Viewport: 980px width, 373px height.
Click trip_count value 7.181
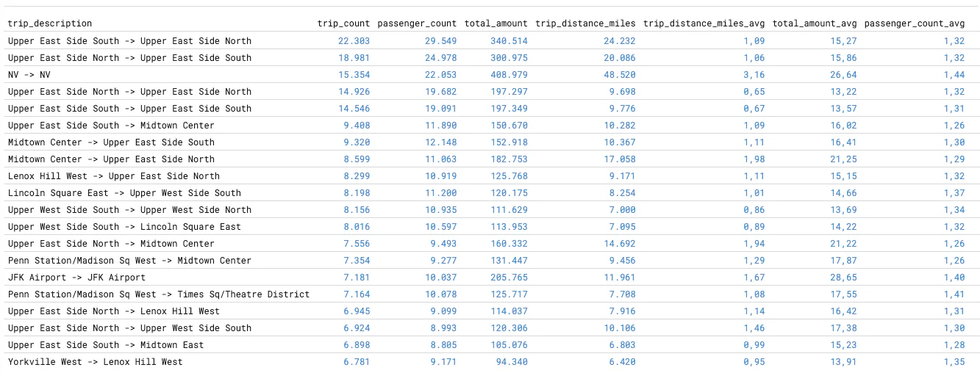tap(357, 278)
